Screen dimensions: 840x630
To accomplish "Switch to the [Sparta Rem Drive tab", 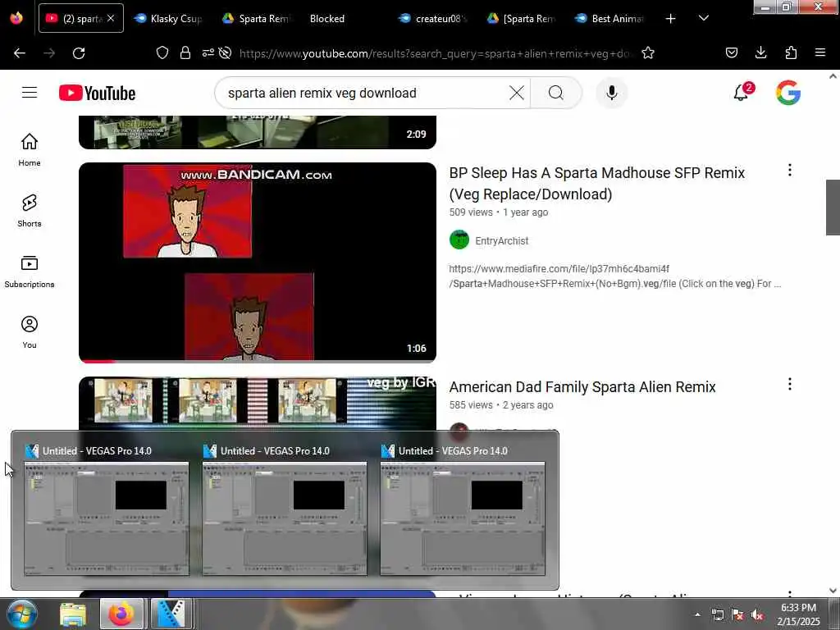I will coord(521,19).
